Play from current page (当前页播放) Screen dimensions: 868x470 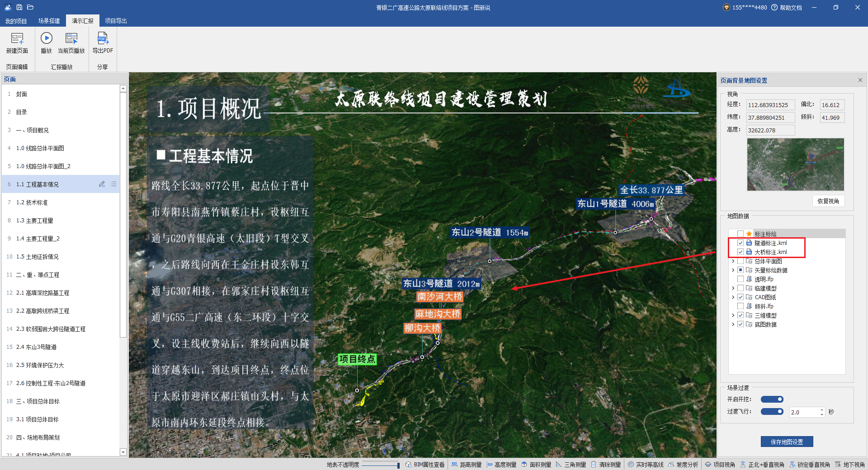pyautogui.click(x=71, y=38)
